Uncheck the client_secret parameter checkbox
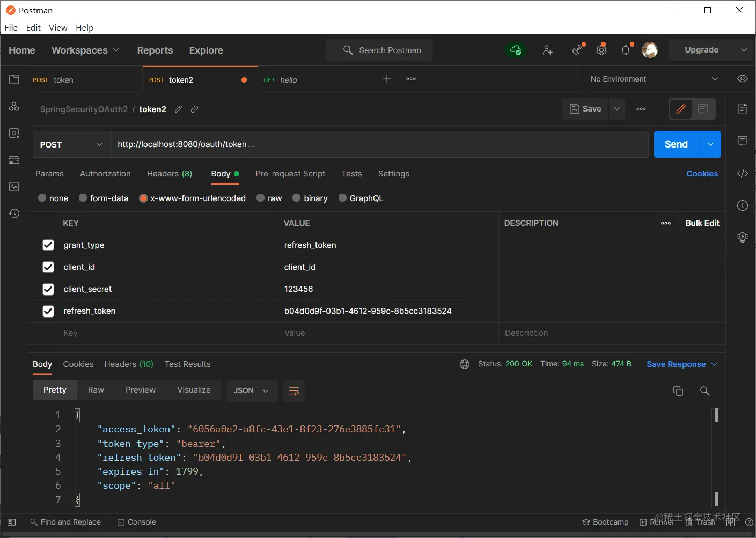Screen dimensions: 756x538 (x=48, y=289)
